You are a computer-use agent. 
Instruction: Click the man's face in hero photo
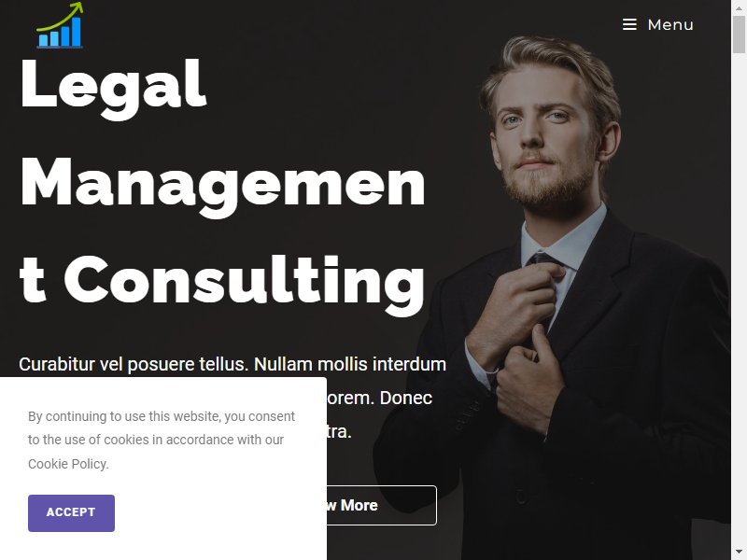point(543,135)
